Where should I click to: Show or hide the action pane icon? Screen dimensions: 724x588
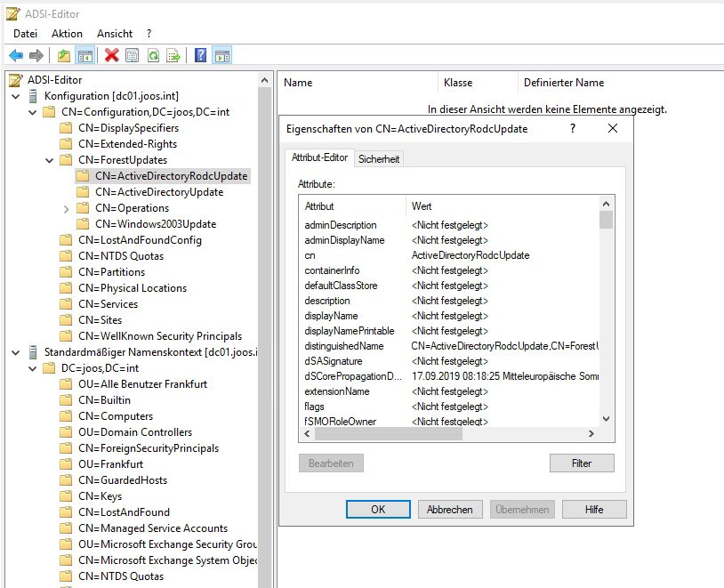tap(222, 55)
